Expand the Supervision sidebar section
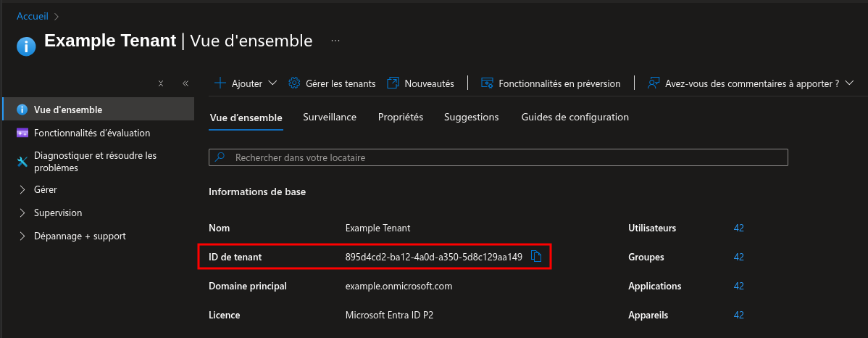 (x=22, y=213)
